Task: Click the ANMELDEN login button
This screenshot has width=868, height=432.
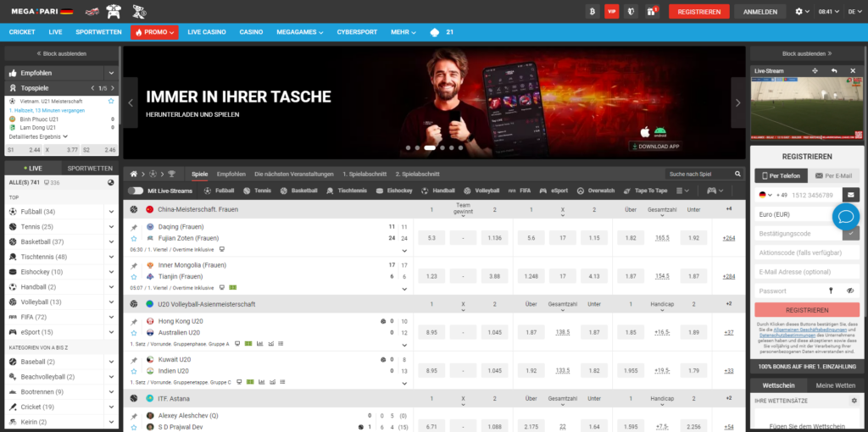Action: pos(759,12)
